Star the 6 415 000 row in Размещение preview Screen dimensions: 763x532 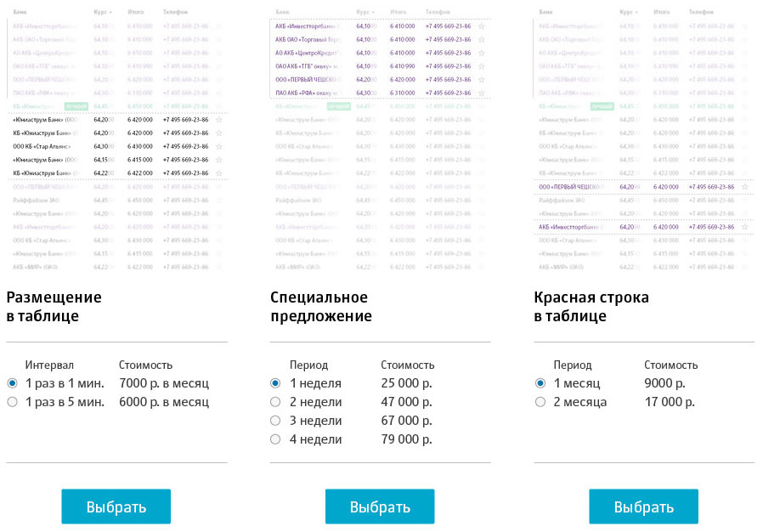(x=219, y=160)
